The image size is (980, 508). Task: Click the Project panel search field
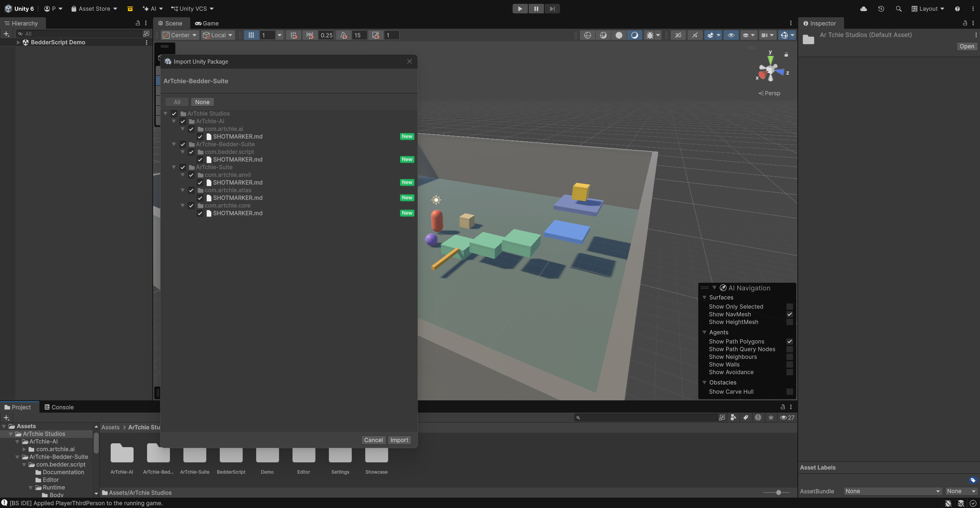pyautogui.click(x=647, y=418)
